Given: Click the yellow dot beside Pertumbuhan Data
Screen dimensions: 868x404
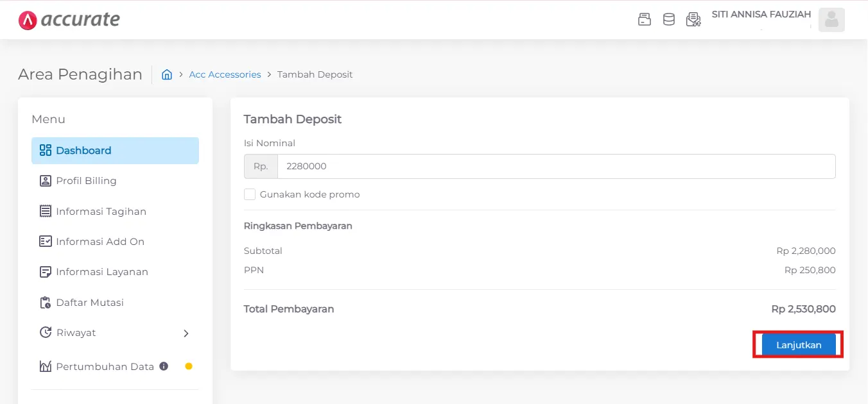Looking at the screenshot, I should pos(189,366).
